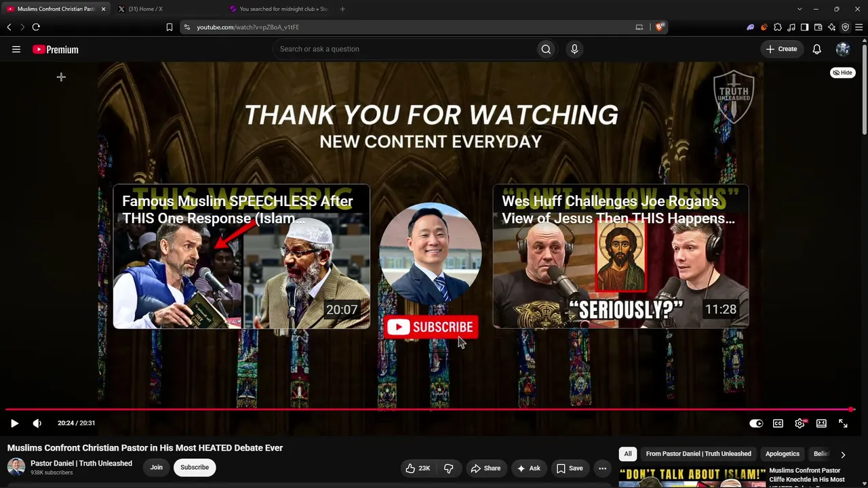Focus the YouTube search box
868x488 pixels.
click(403, 49)
